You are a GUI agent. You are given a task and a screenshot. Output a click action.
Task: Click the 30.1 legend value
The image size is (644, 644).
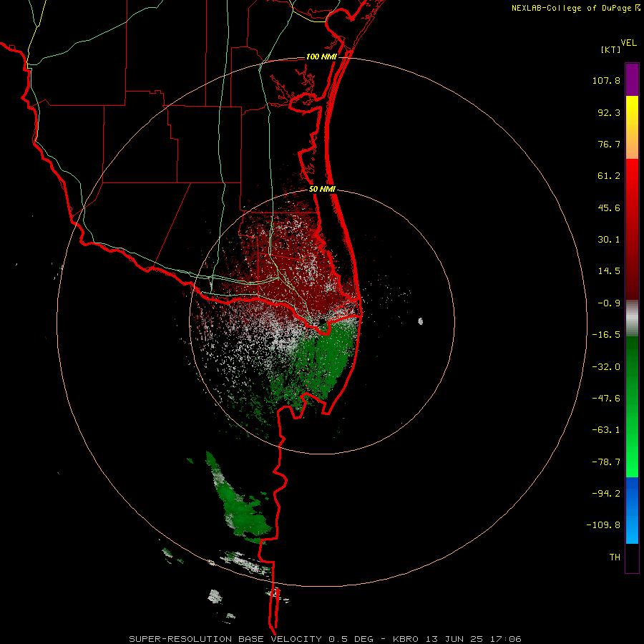pos(609,240)
